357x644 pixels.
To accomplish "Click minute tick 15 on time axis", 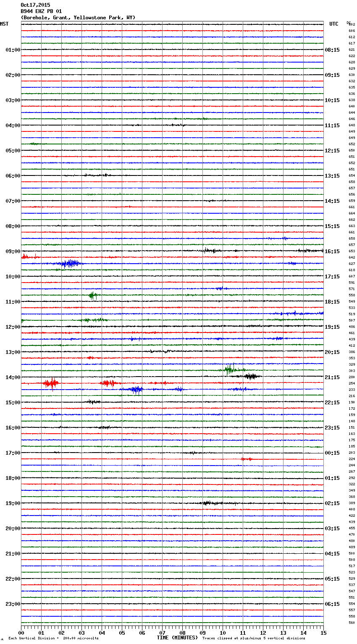I will coord(323,633).
